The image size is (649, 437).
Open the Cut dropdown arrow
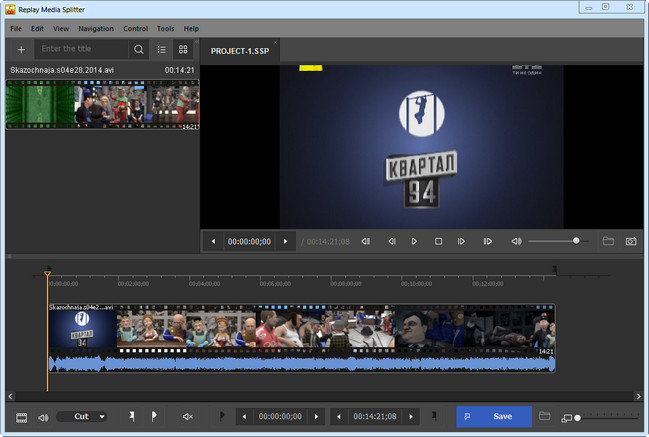point(102,417)
